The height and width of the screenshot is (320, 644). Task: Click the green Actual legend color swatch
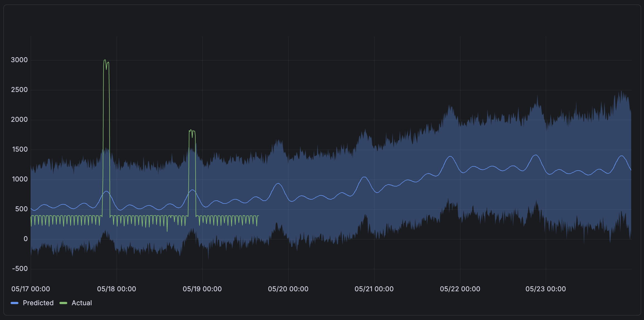(63, 303)
